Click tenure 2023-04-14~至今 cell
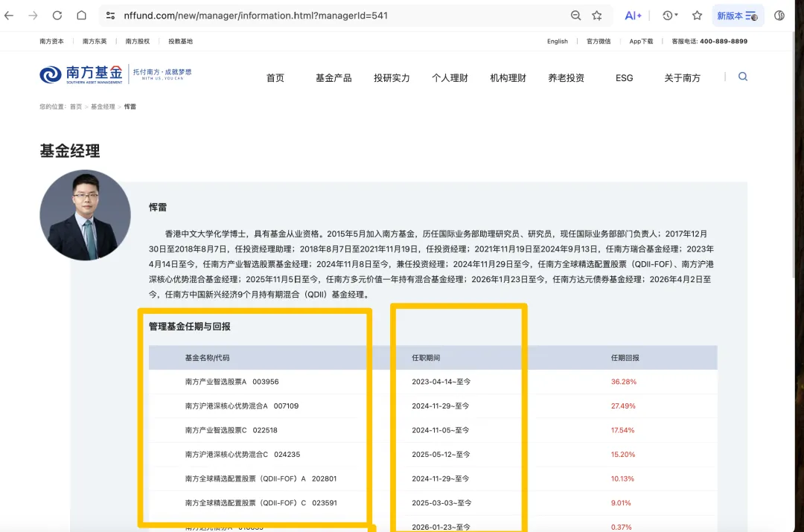Viewport: 804px width, 532px height. pyautogui.click(x=441, y=382)
